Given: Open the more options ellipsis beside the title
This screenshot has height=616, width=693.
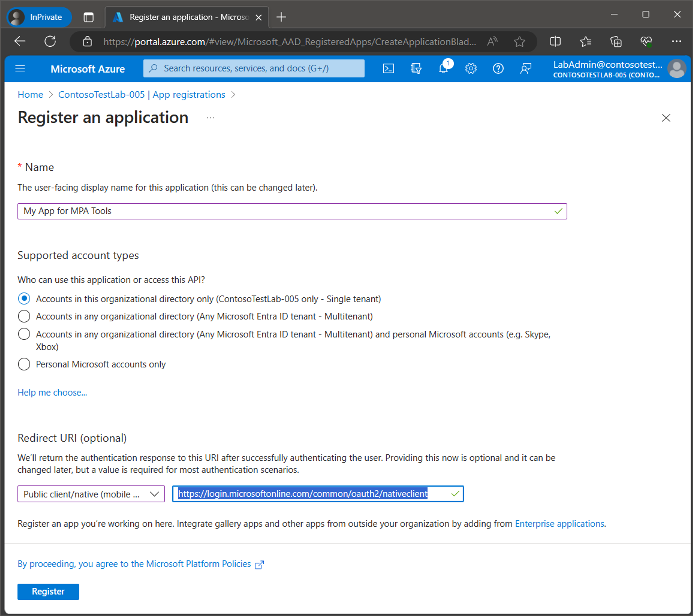Looking at the screenshot, I should [x=210, y=118].
